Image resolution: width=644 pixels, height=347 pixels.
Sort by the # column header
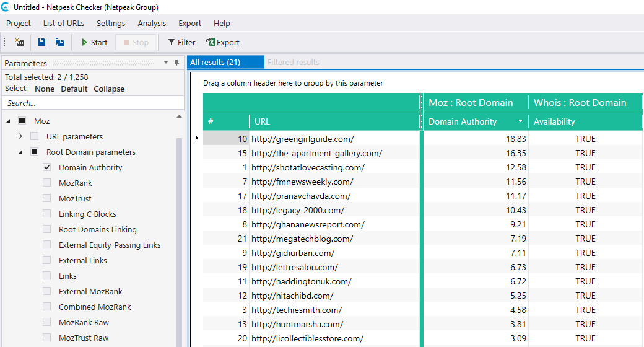click(226, 121)
